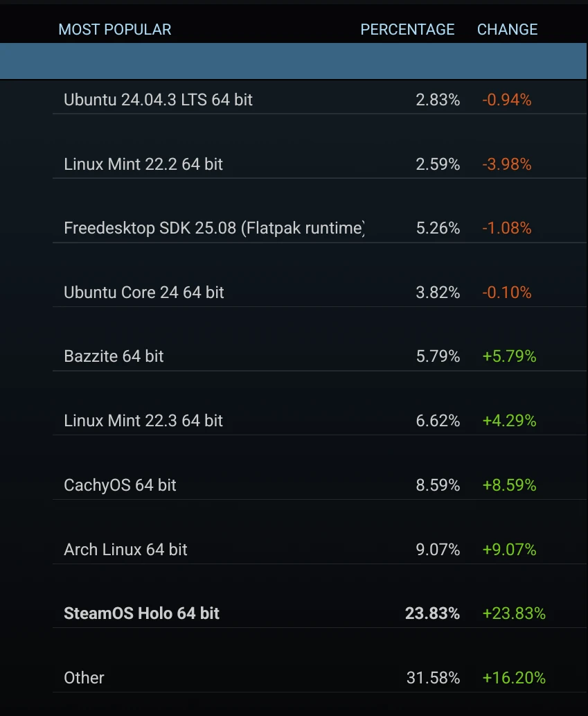Click the +9.07% change for Arch Linux

(509, 550)
